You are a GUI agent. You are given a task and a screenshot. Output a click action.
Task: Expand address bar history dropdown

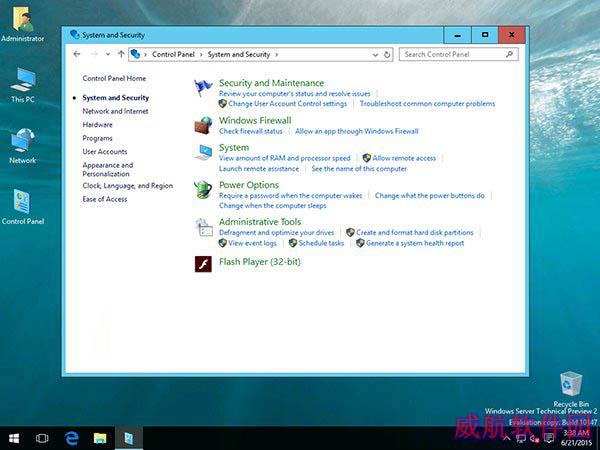coord(375,55)
